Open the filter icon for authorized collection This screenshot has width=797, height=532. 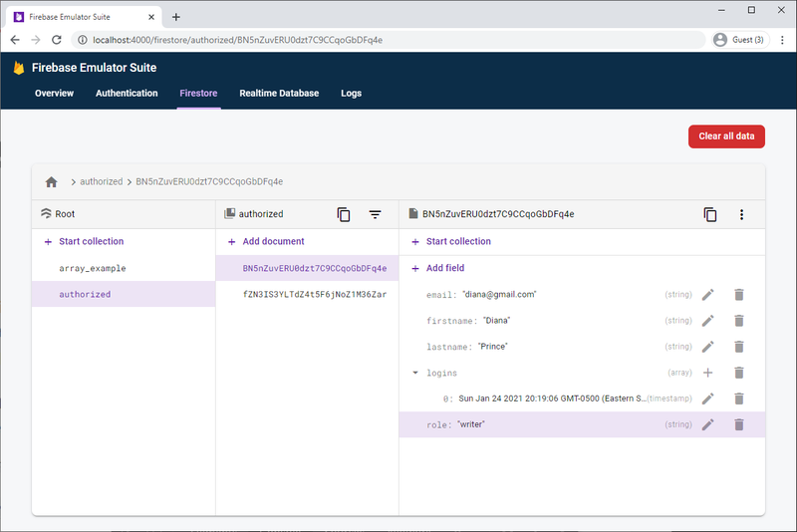376,214
